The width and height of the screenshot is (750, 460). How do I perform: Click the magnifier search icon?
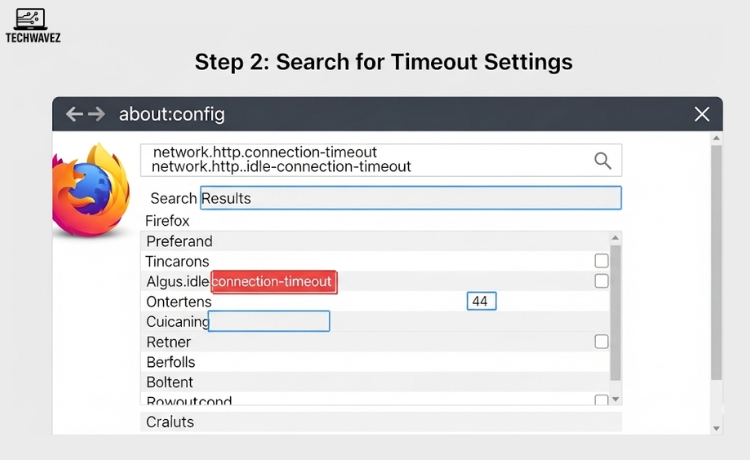[x=603, y=160]
